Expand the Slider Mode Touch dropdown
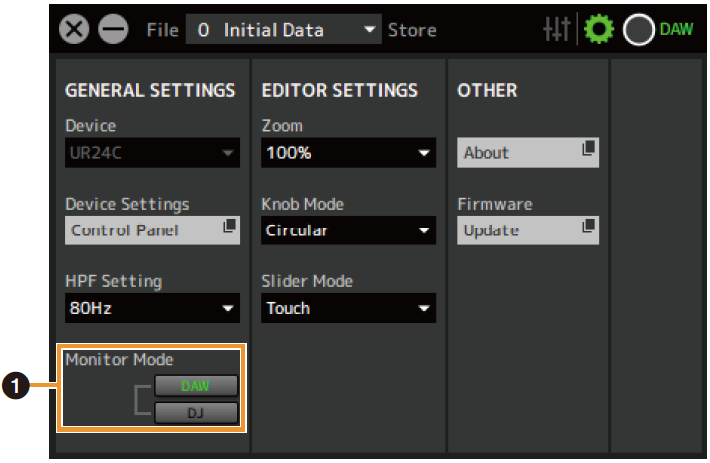This screenshot has width=710, height=463. (x=424, y=308)
